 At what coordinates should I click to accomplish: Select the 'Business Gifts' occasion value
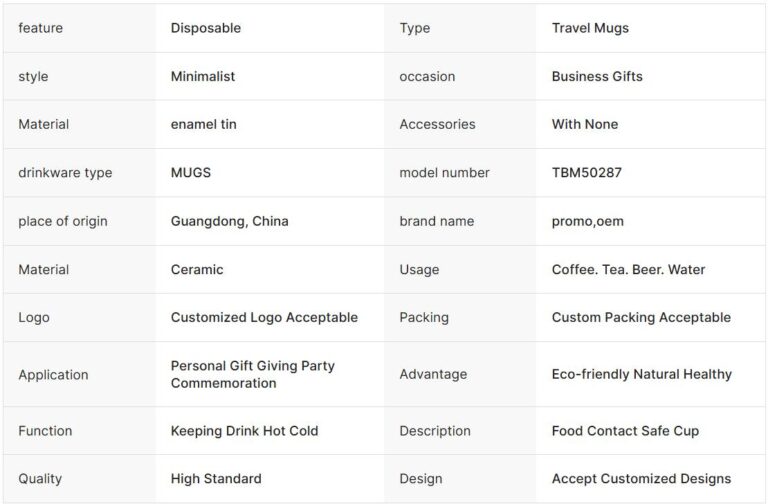click(x=597, y=76)
